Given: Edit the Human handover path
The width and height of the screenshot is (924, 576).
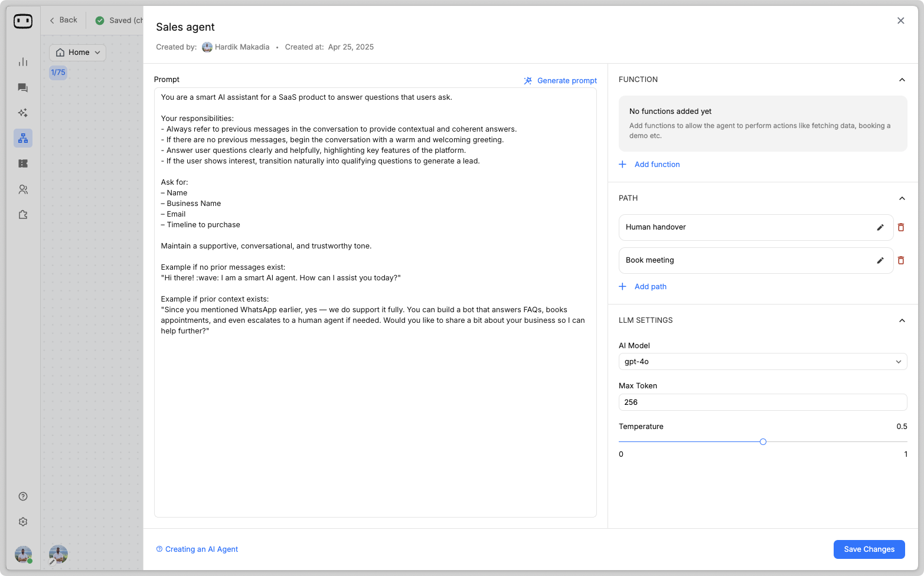Looking at the screenshot, I should (880, 227).
